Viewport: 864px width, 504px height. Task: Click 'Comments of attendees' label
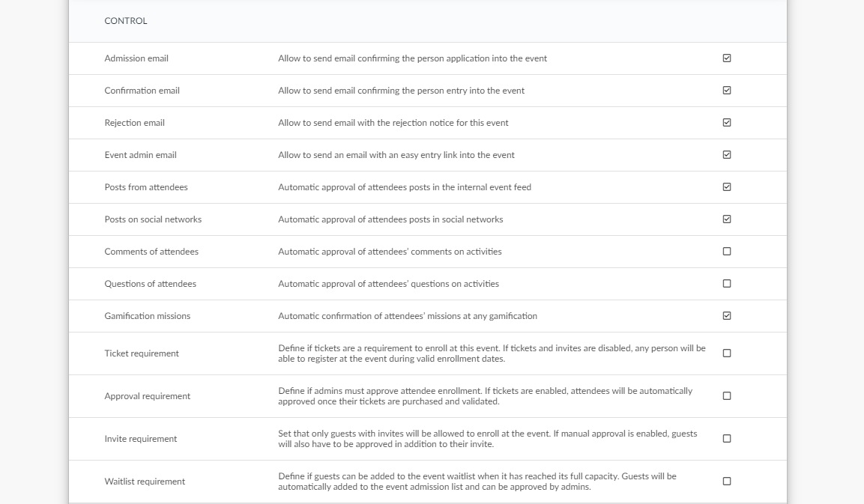point(151,252)
